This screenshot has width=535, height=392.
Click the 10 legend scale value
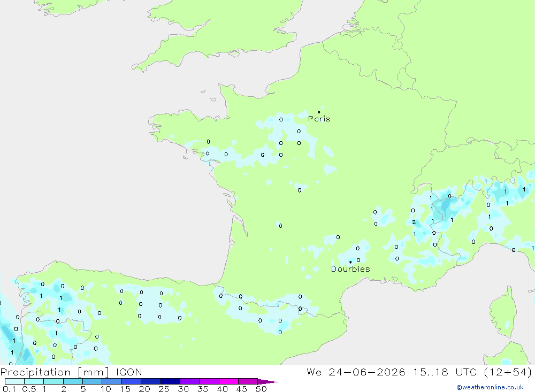(x=106, y=389)
